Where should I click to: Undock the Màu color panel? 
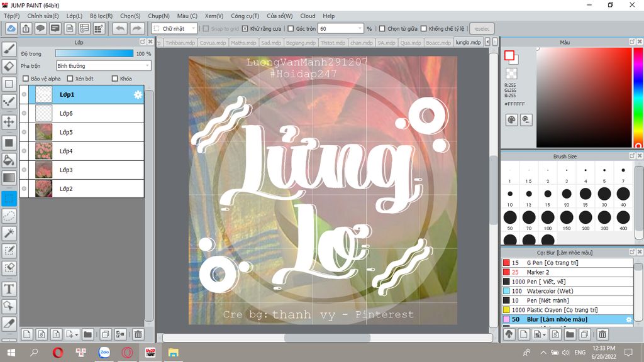coord(632,42)
